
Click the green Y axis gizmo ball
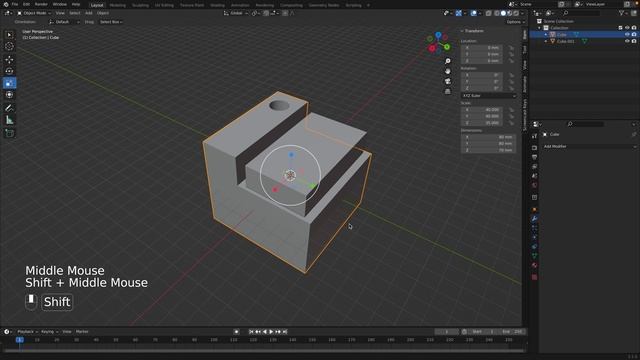click(447, 47)
